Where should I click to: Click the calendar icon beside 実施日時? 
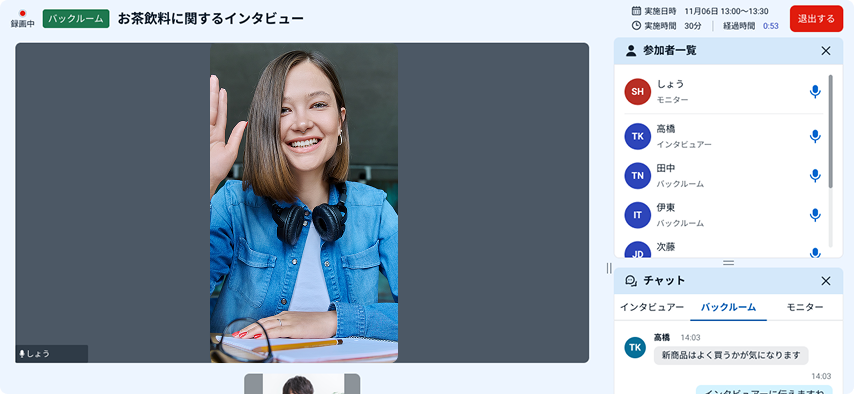point(636,11)
